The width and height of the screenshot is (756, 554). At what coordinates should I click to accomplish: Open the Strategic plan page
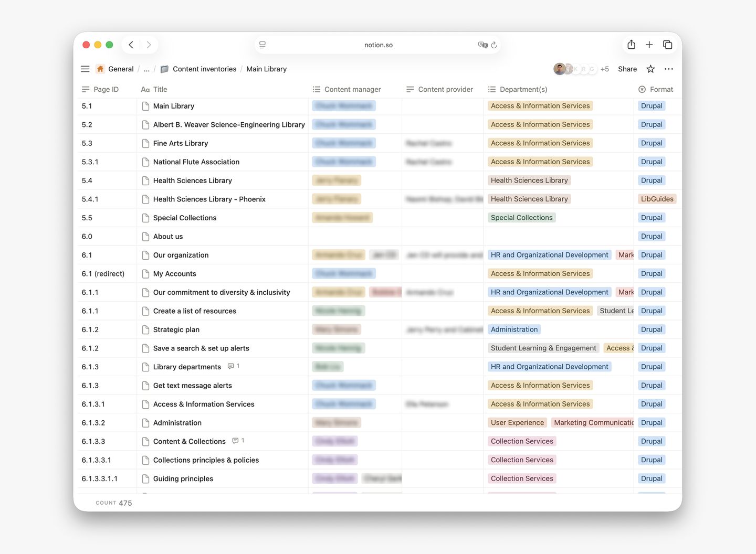(176, 329)
